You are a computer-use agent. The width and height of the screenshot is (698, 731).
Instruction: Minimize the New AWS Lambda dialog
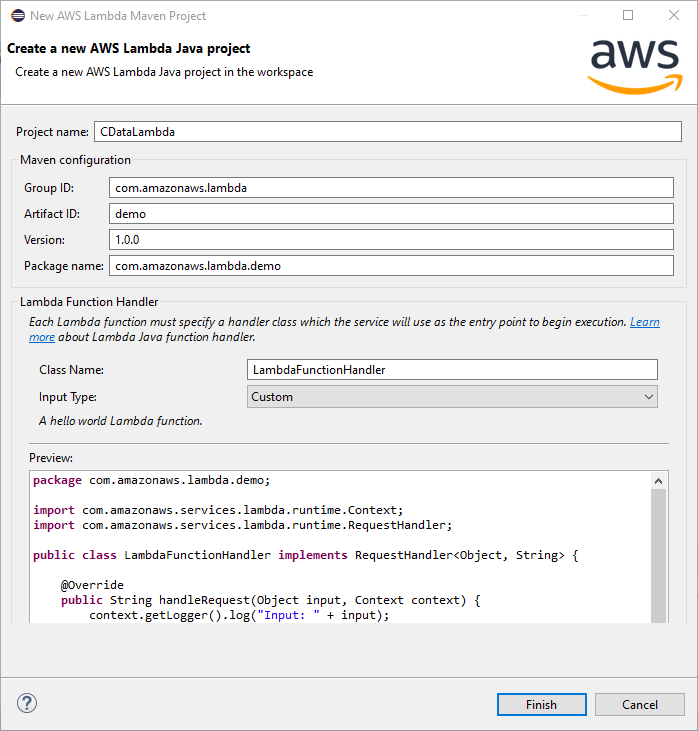[x=582, y=15]
